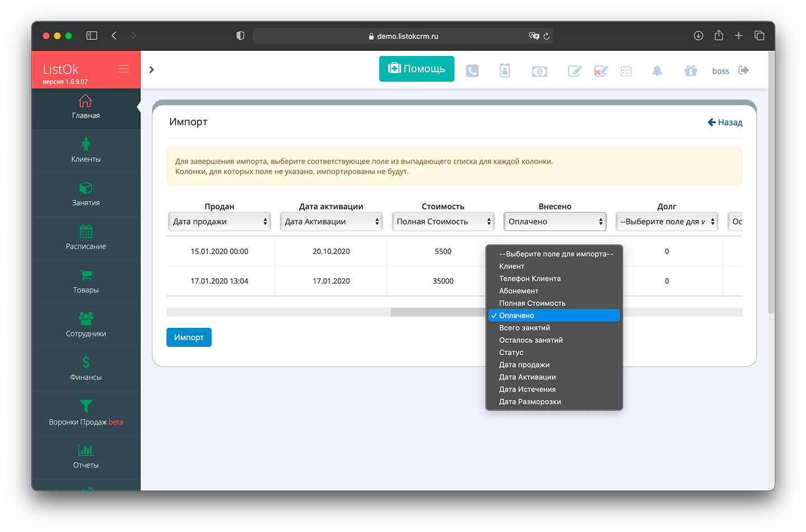This screenshot has height=532, width=806.
Task: Click the logout arrow icon
Action: 744,70
